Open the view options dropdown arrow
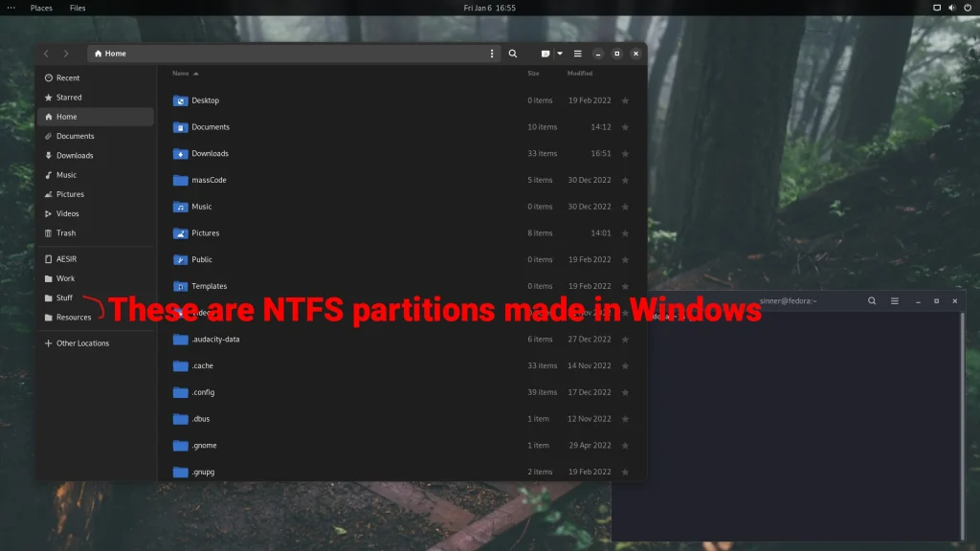 coord(560,54)
